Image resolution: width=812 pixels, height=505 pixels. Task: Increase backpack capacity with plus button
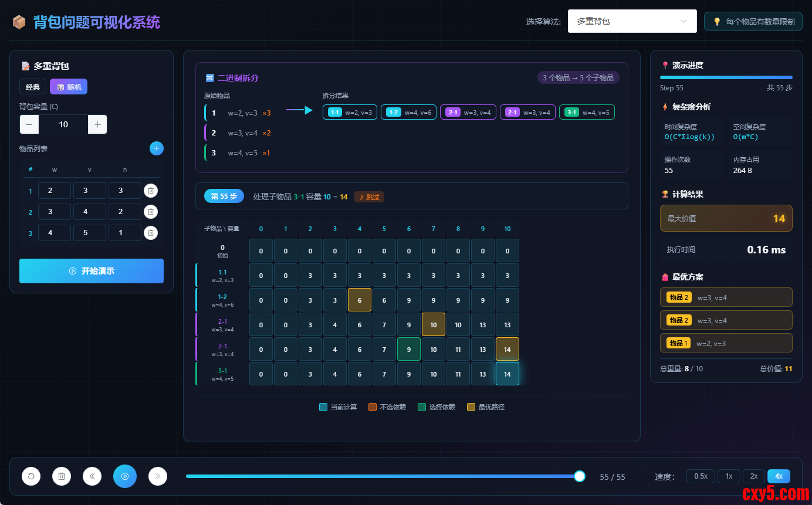coord(97,124)
